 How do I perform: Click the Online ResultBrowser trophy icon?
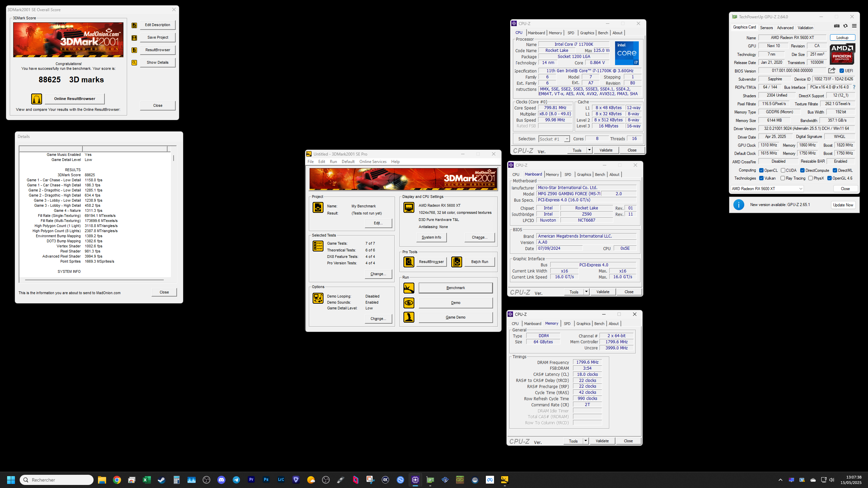coord(37,99)
